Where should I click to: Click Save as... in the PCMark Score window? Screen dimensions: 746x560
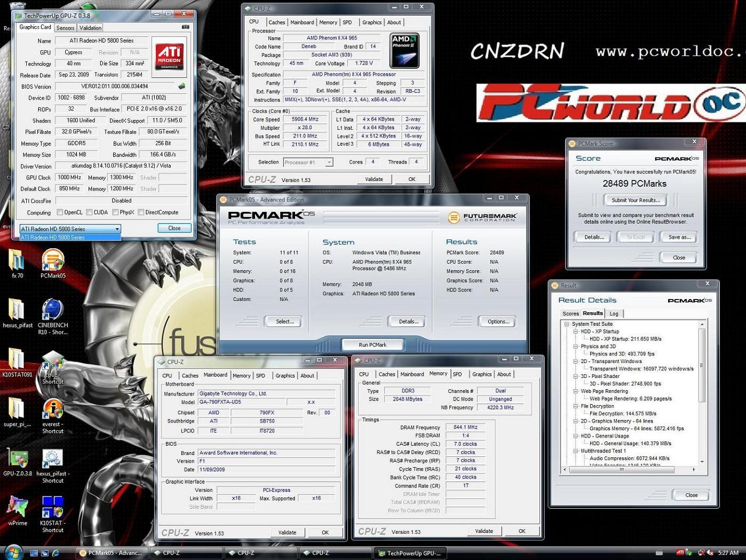679,237
